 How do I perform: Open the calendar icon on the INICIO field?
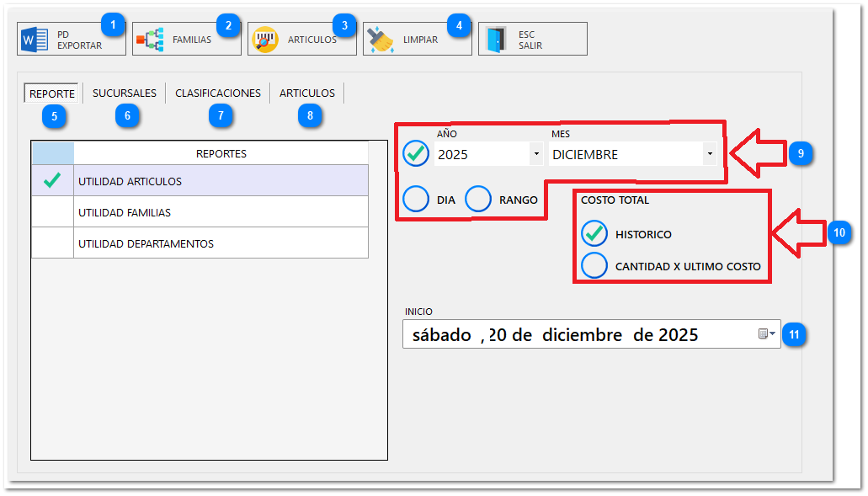pos(763,334)
